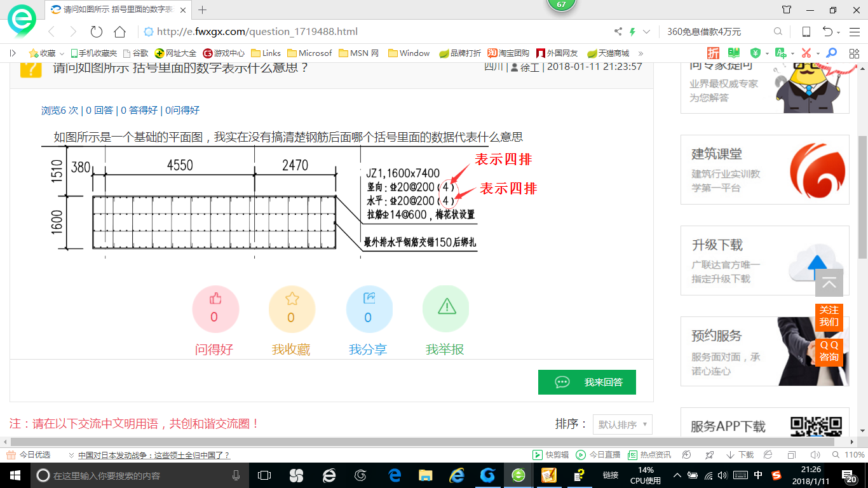Open the 默认排序 sort dropdown
Image resolution: width=868 pixels, height=488 pixels.
point(623,424)
